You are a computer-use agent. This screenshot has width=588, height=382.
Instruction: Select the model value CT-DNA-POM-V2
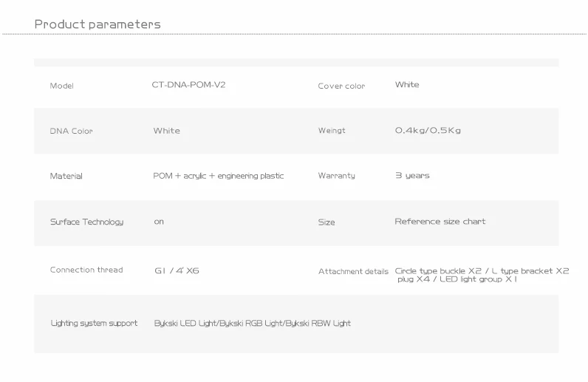point(188,85)
